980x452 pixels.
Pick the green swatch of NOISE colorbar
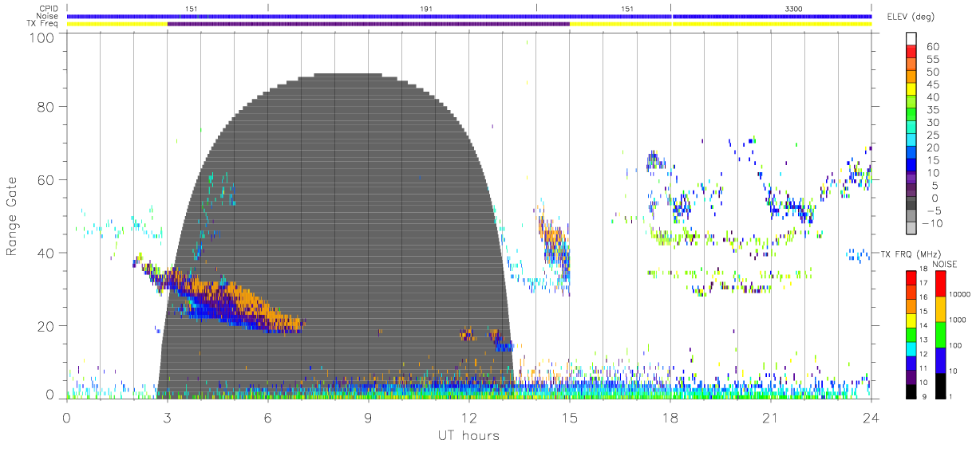[x=939, y=334]
